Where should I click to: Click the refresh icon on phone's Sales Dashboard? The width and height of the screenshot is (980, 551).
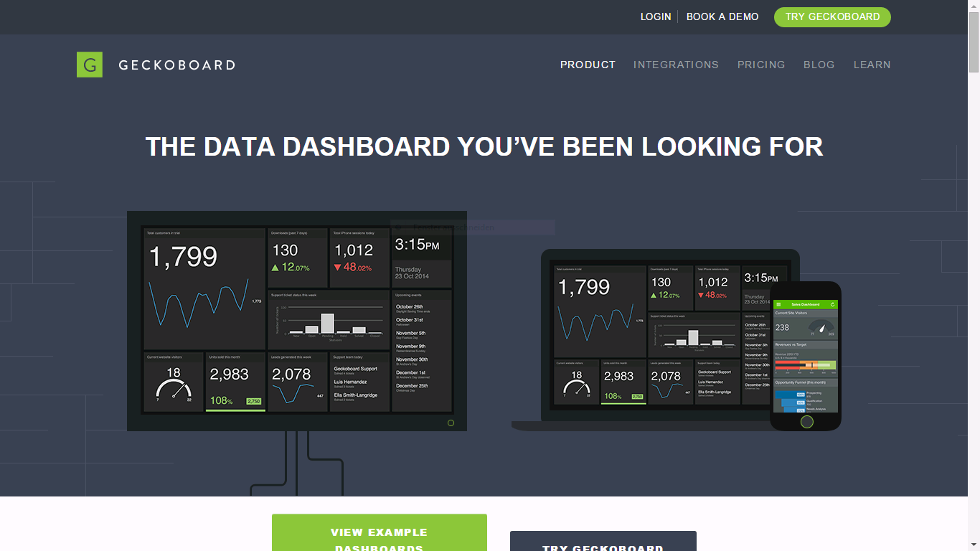pyautogui.click(x=832, y=305)
